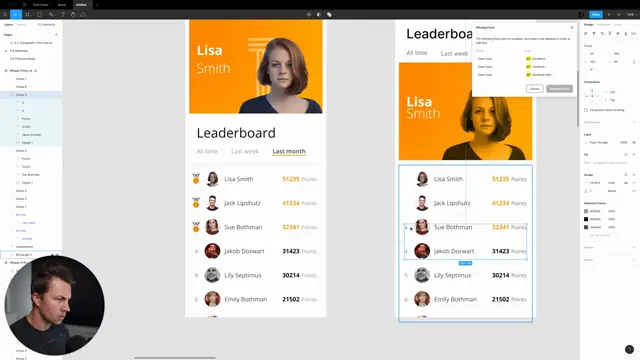Add a new page with plus icon
This screenshot has width=640, height=360.
[x=56, y=35]
